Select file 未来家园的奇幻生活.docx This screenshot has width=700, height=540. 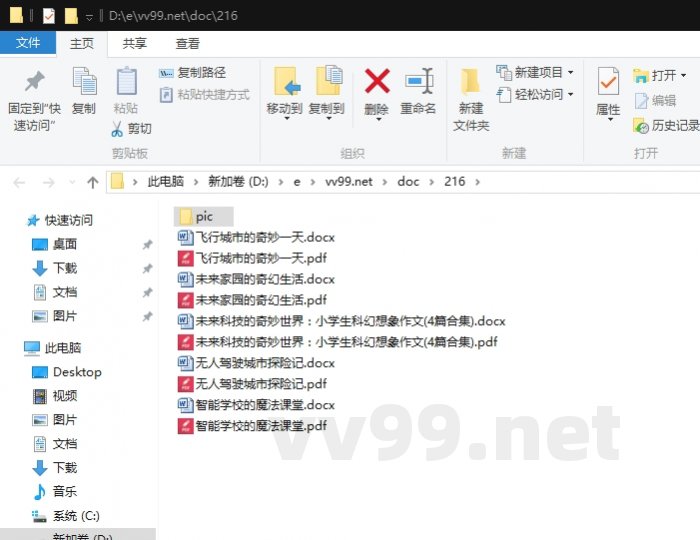click(256, 279)
